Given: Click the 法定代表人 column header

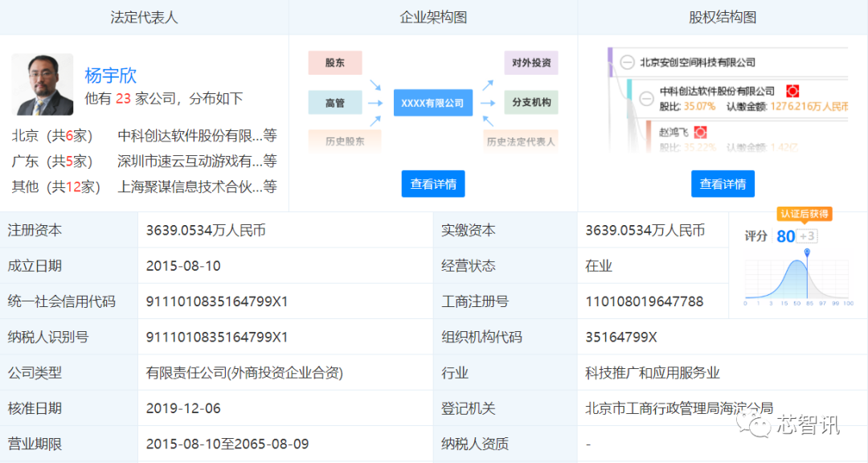Looking at the screenshot, I should [144, 17].
